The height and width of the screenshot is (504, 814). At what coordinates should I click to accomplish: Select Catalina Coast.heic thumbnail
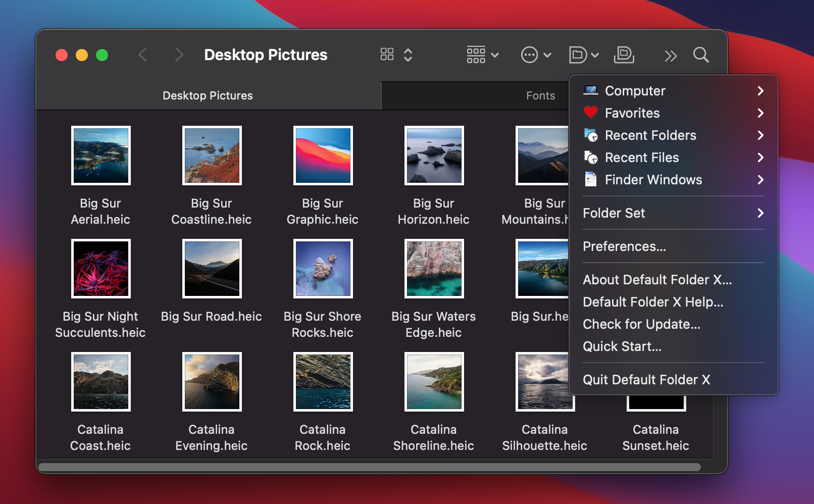click(x=101, y=382)
